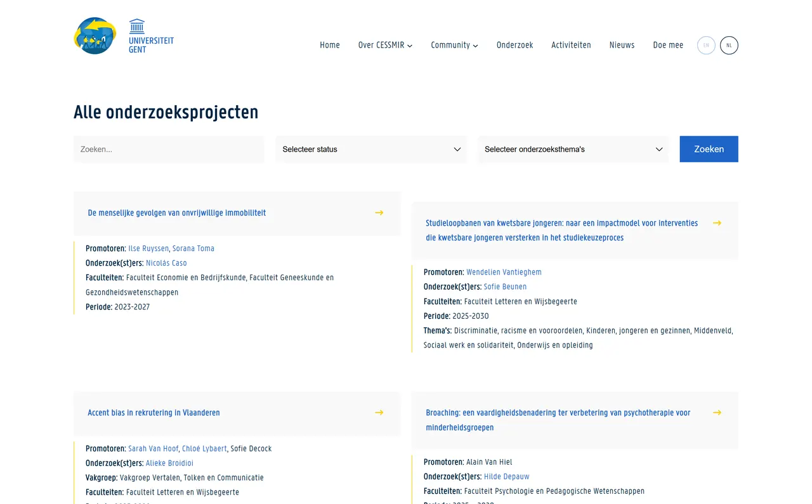Open the 'Selecteer onderzoeksthema's' dropdown

[573, 150]
